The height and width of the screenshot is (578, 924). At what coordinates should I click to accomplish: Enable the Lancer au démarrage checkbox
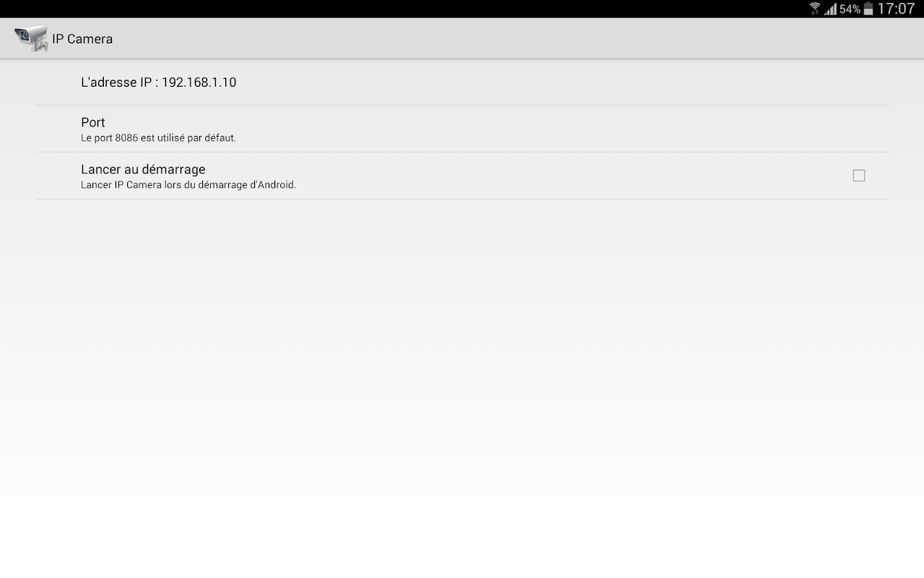859,176
